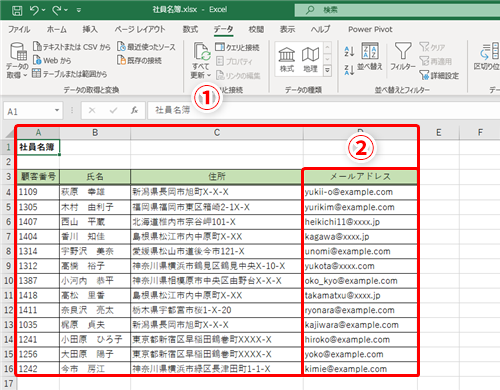Open the データの取得 dropdown button
The height and width of the screenshot is (390, 500).
[x=17, y=60]
